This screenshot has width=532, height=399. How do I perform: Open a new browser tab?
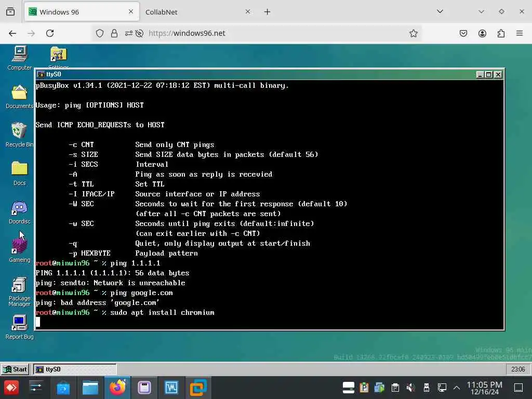(268, 12)
